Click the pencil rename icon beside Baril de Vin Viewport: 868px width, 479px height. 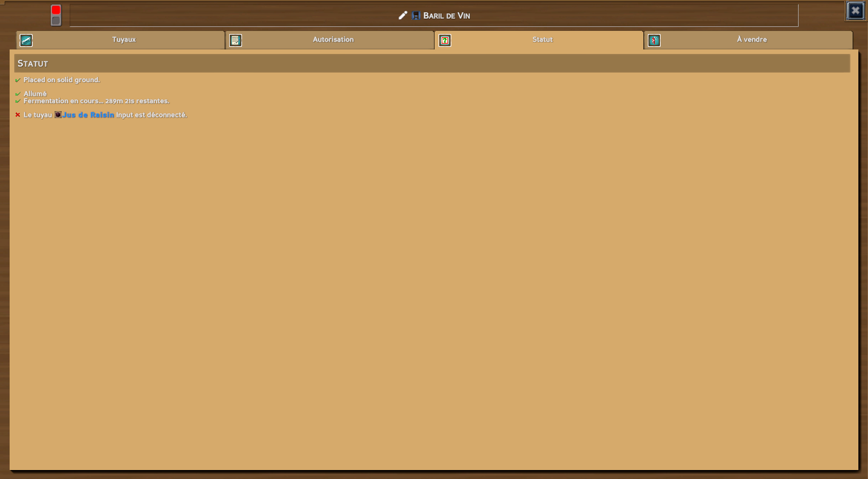pyautogui.click(x=403, y=15)
